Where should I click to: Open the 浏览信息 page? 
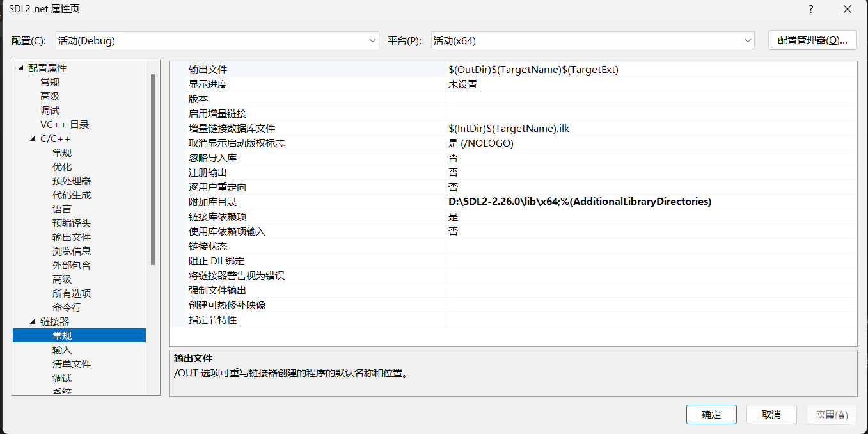point(72,251)
